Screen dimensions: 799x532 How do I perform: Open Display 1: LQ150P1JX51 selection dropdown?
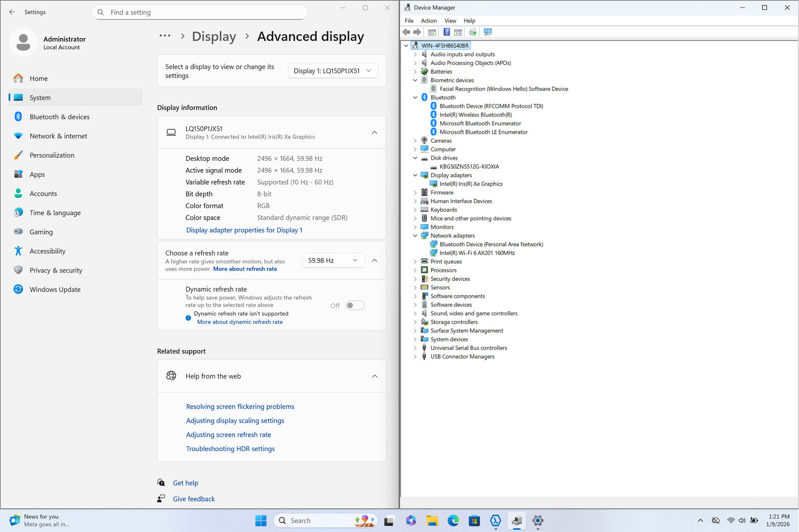pyautogui.click(x=333, y=71)
